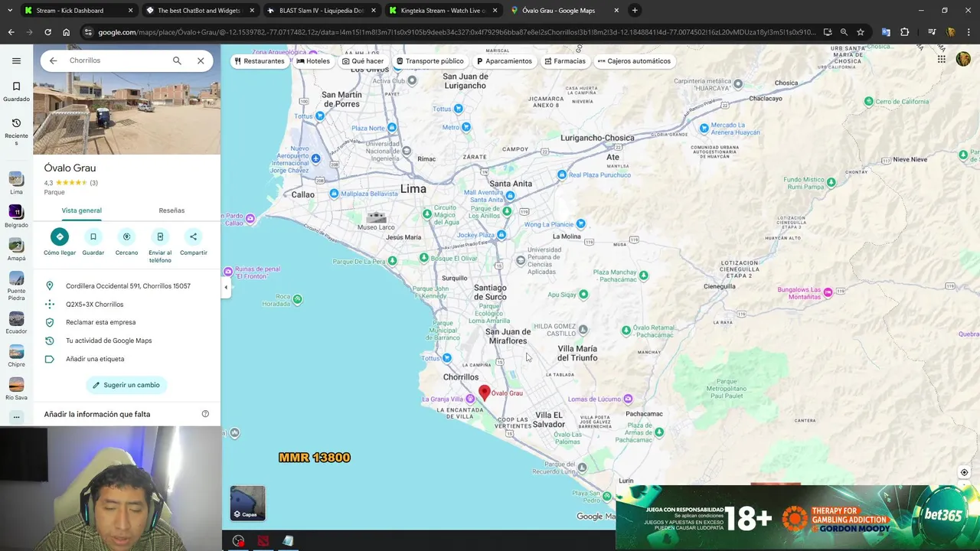The width and height of the screenshot is (980, 551).
Task: Expand the more recents ellipsis button
Action: click(x=16, y=417)
